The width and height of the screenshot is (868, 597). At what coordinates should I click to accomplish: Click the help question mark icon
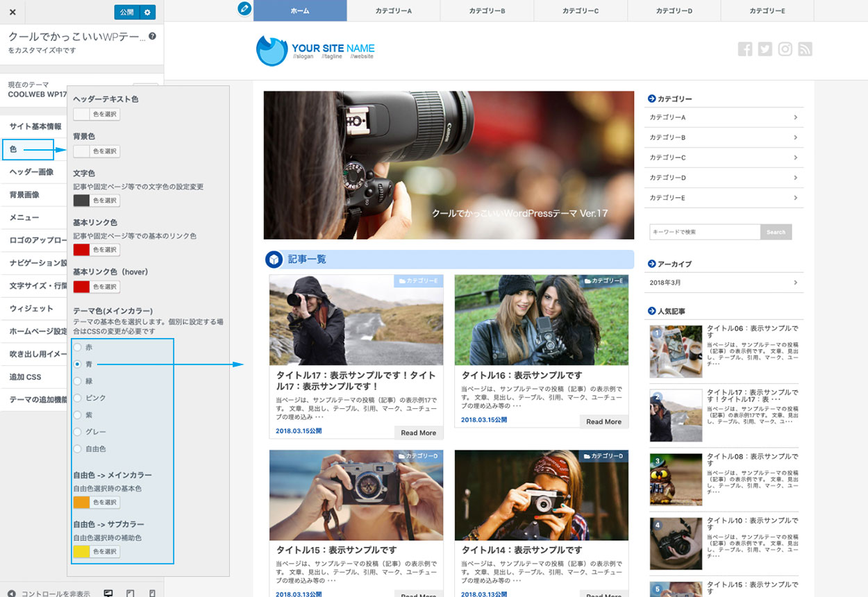(152, 36)
